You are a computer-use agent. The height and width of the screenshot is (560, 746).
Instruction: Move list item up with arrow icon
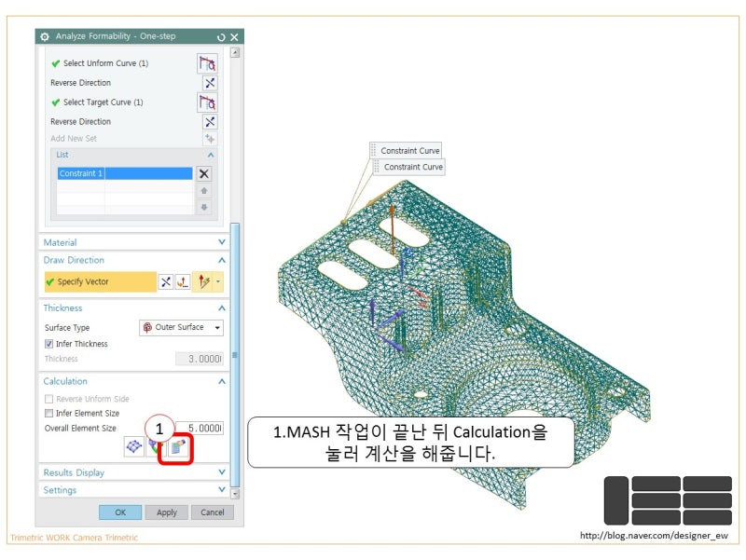pos(204,191)
